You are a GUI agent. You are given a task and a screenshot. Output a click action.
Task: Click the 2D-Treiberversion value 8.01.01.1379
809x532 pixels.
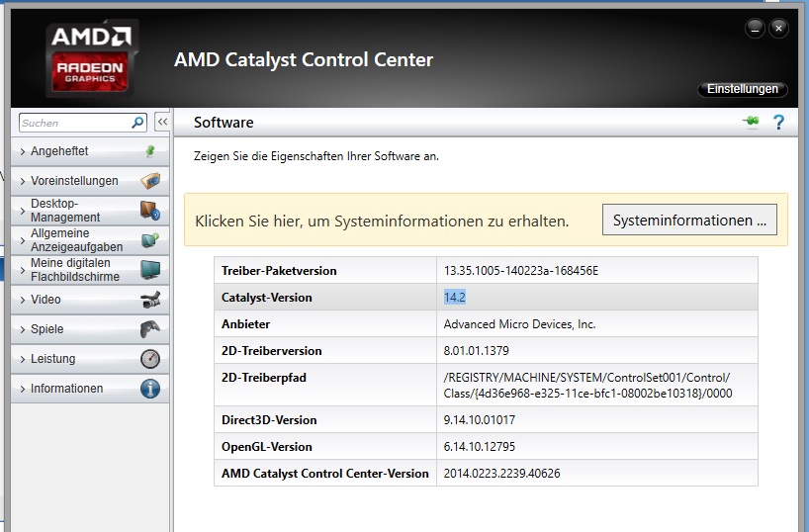coord(477,351)
